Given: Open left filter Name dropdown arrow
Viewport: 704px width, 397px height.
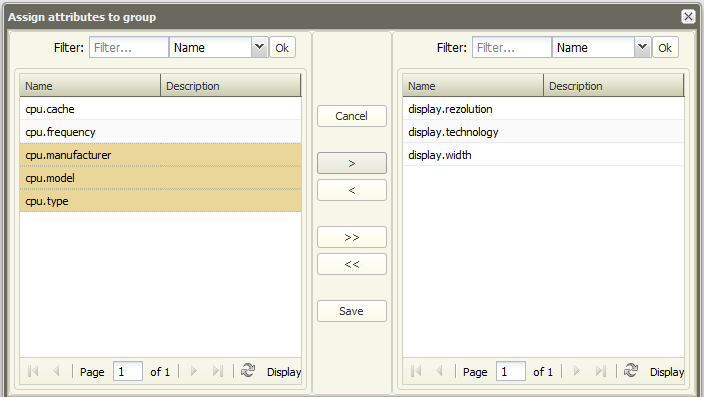Looking at the screenshot, I should [260, 47].
